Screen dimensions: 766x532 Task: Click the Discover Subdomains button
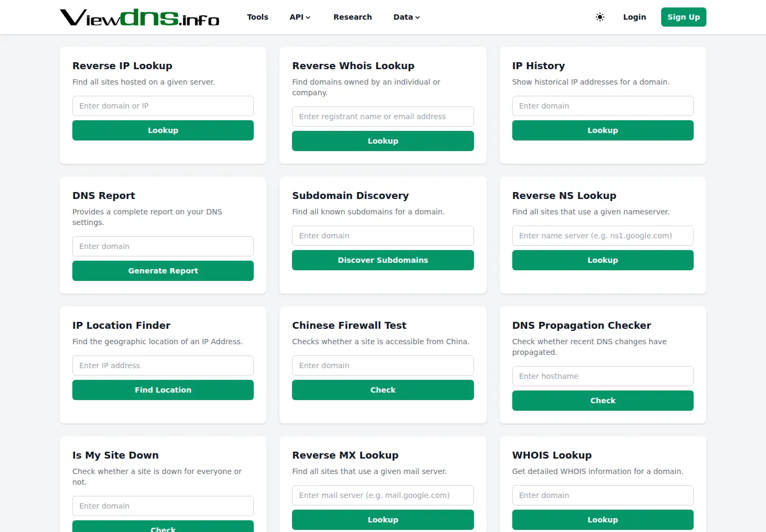(x=383, y=260)
